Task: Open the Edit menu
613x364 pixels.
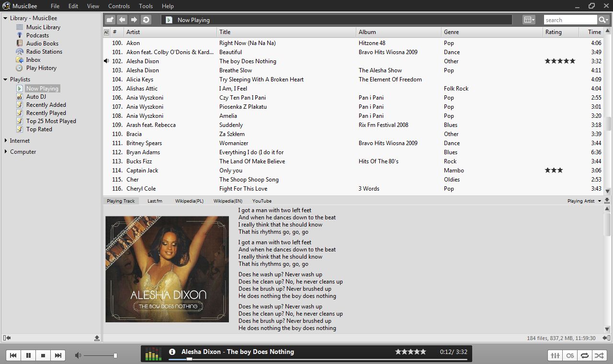Action: (x=73, y=6)
